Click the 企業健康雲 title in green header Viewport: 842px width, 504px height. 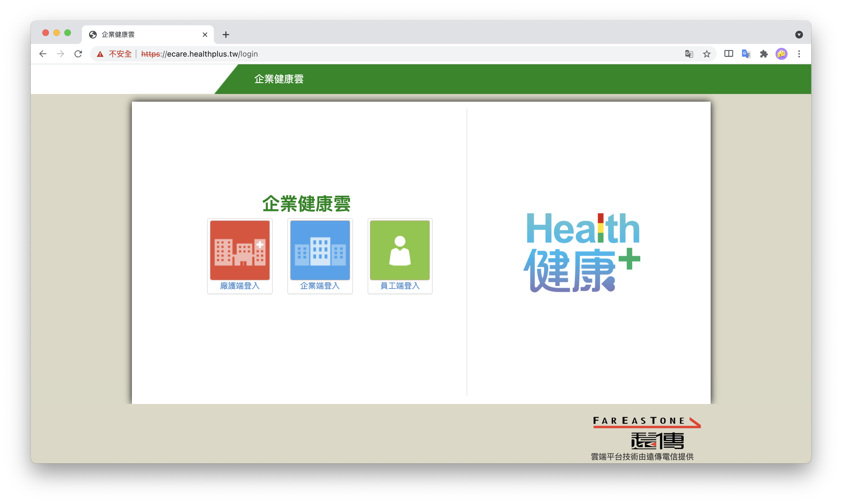tap(279, 79)
